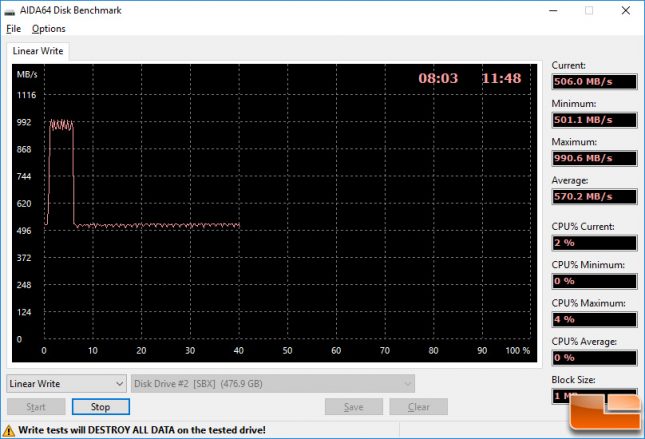Viewport: 645px width, 439px height.
Task: Click the Average 570.2 MB/s value
Action: (594, 196)
